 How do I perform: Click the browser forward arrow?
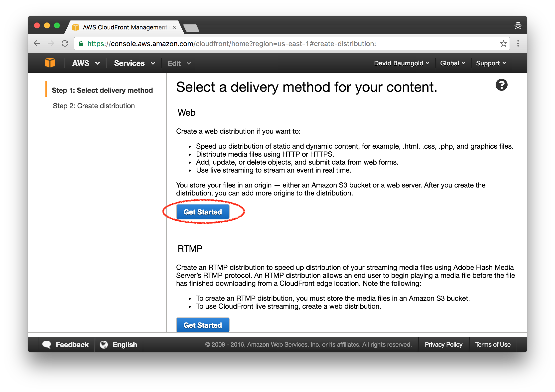coord(51,43)
